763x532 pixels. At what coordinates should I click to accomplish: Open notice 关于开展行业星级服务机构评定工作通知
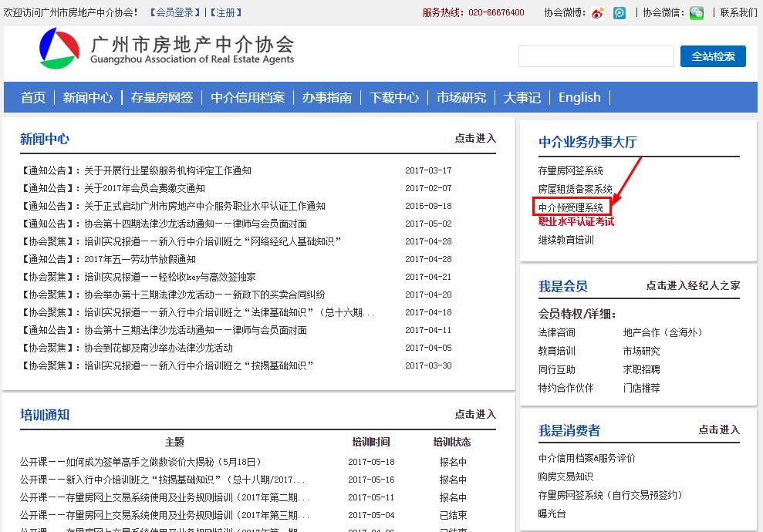click(x=168, y=170)
